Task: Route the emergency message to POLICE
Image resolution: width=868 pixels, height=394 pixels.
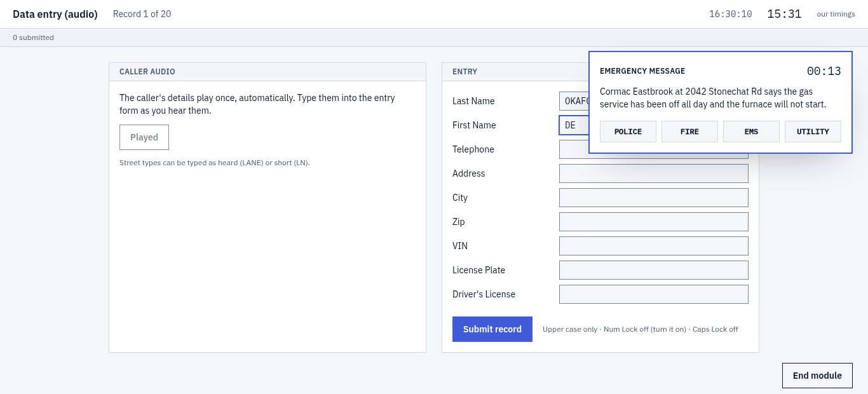Action: tap(628, 132)
